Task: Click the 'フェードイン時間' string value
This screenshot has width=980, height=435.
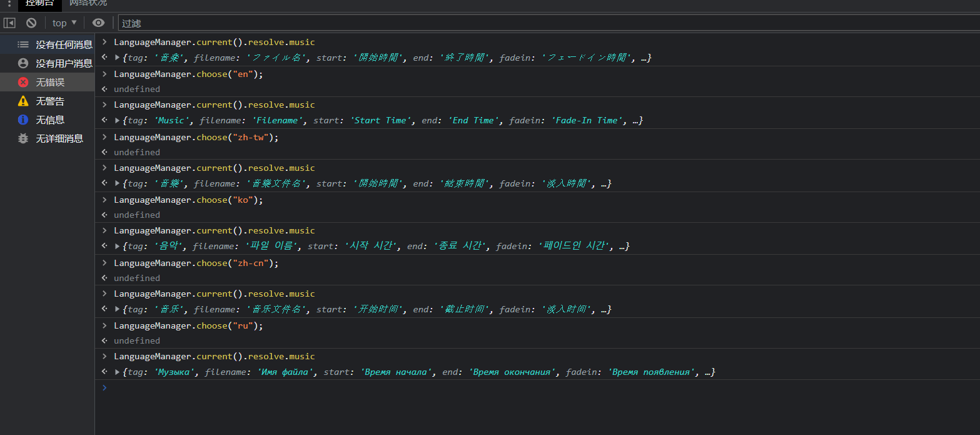Action: [x=587, y=58]
